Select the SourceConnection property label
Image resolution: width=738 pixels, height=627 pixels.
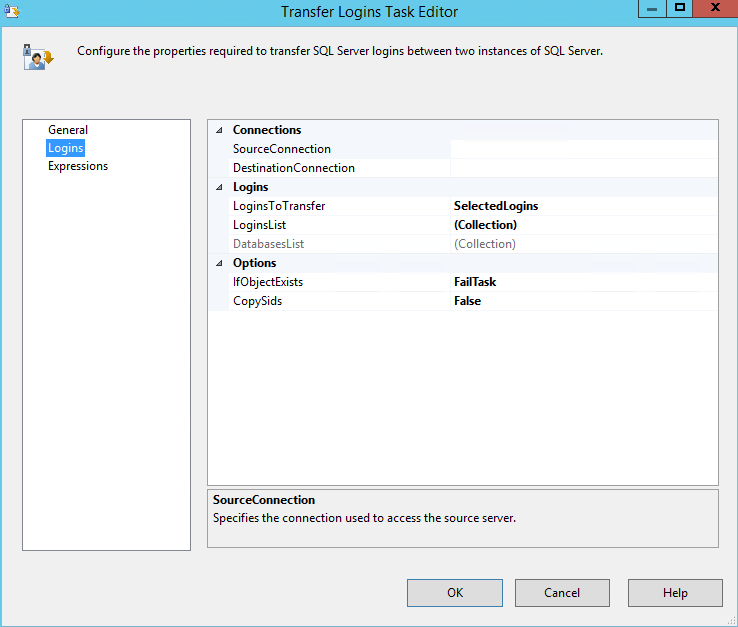tap(282, 149)
